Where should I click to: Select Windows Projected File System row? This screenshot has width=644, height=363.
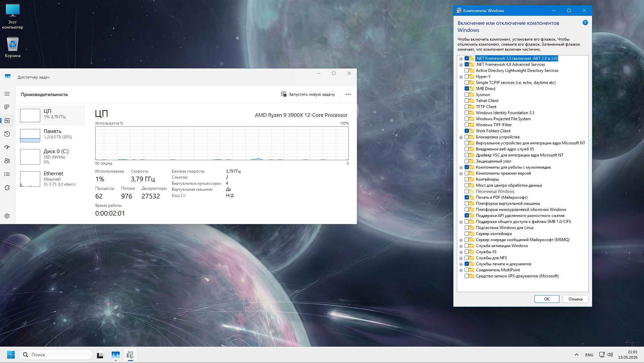[503, 119]
